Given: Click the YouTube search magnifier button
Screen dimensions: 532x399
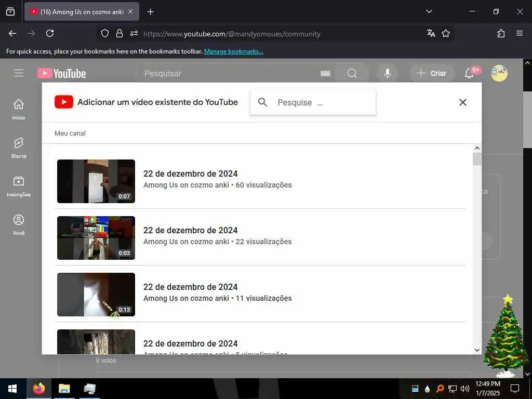Looking at the screenshot, I should point(352,73).
